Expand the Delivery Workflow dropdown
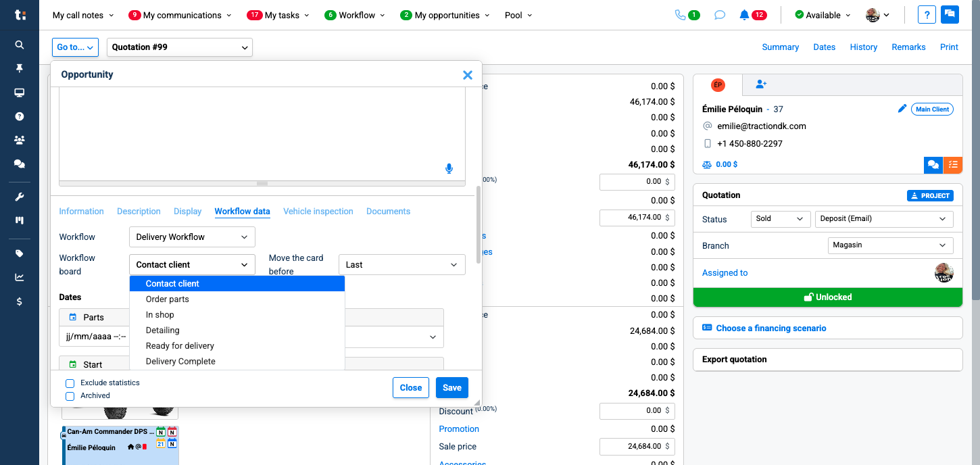The width and height of the screenshot is (980, 465). pyautogui.click(x=192, y=237)
